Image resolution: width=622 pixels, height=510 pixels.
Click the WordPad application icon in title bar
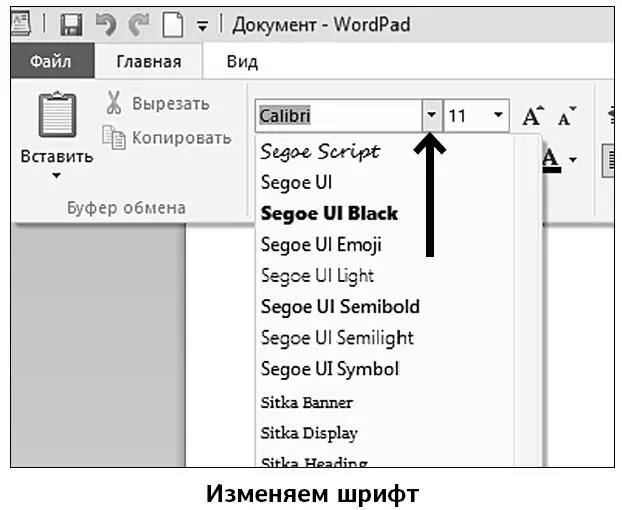pos(21,23)
